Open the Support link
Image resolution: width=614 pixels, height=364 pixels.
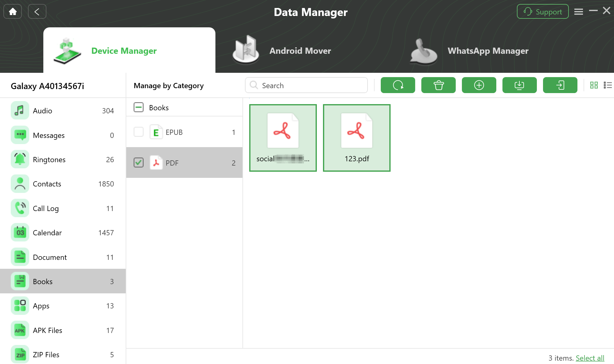pyautogui.click(x=543, y=12)
